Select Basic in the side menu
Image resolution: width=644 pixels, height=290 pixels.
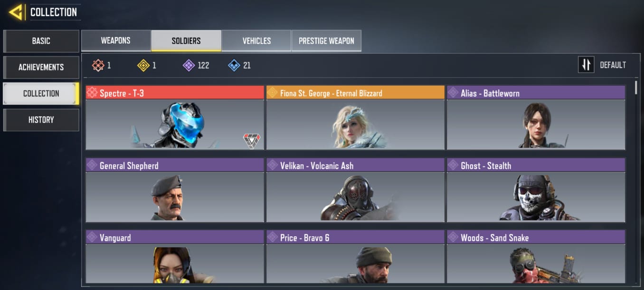(41, 41)
